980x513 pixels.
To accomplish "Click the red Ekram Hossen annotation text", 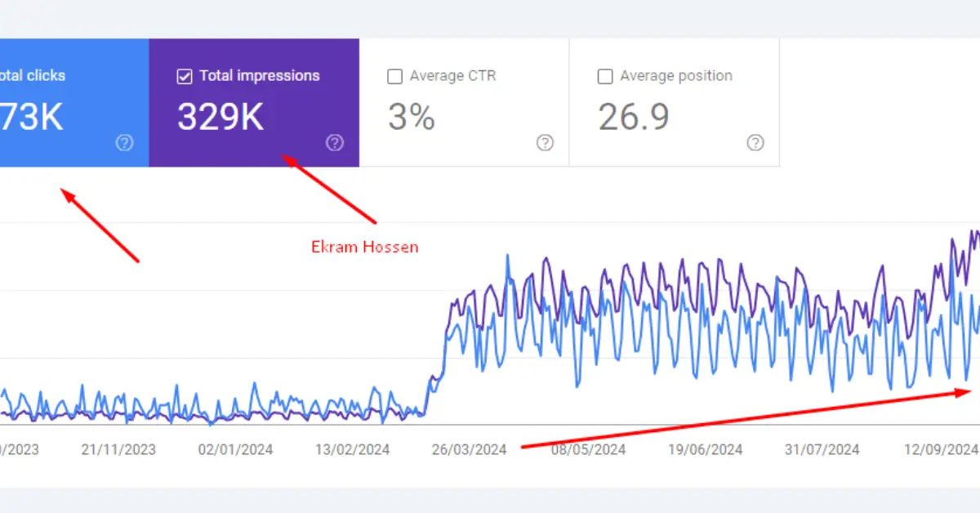I will (364, 247).
